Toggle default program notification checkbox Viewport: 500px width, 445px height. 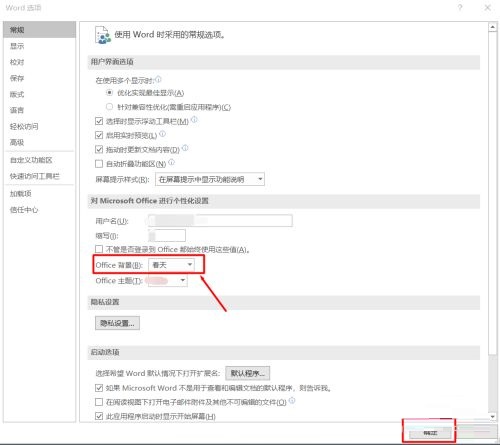click(x=99, y=388)
